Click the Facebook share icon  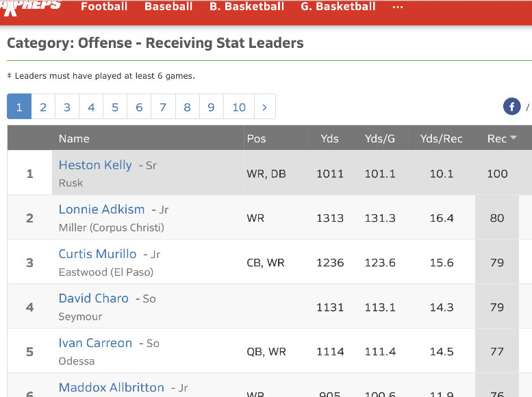[x=511, y=107]
